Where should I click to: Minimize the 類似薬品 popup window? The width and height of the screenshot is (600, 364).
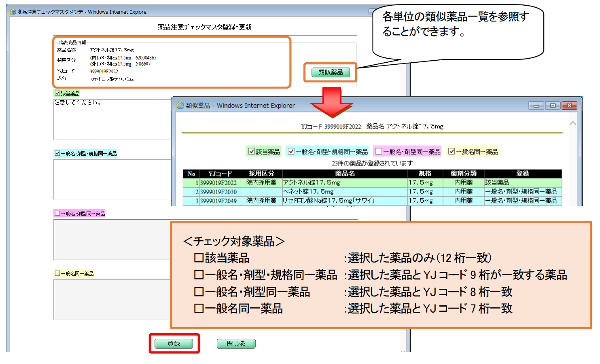pyautogui.click(x=536, y=106)
